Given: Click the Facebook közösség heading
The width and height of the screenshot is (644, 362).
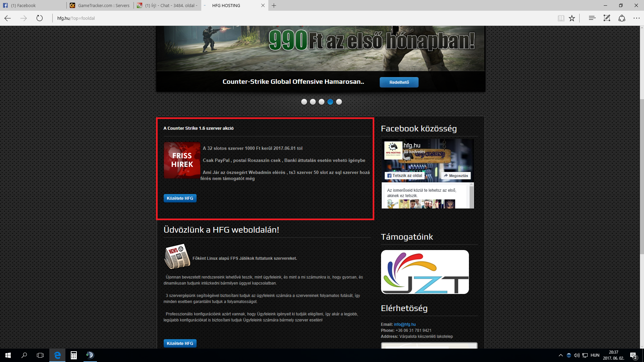Looking at the screenshot, I should tap(419, 128).
